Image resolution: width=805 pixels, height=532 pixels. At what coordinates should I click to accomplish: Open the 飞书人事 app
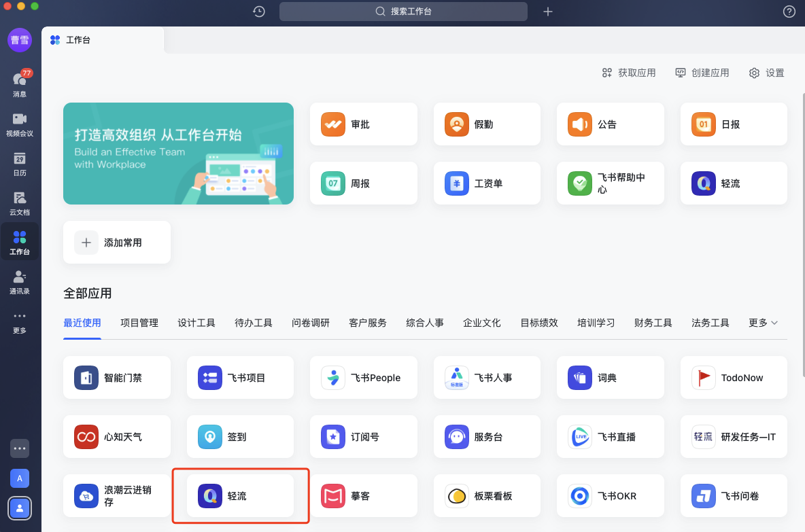[x=487, y=378]
